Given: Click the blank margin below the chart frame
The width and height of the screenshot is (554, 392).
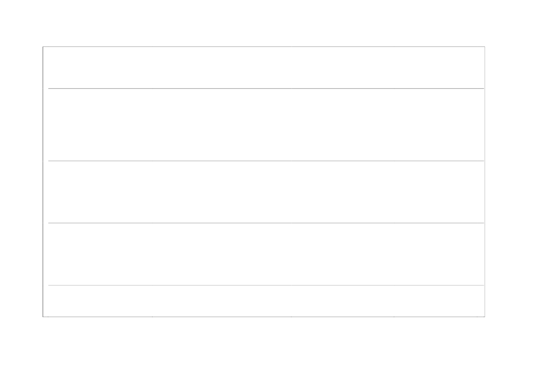Looking at the screenshot, I should point(264,355).
